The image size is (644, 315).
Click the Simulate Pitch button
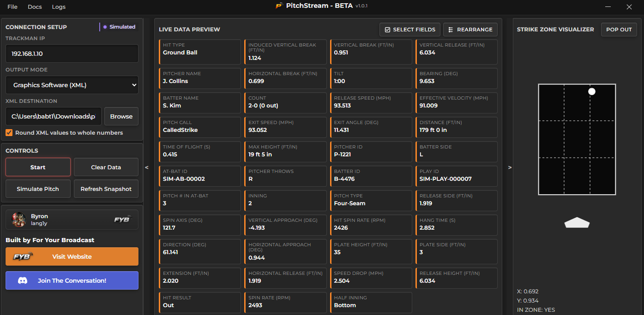coord(38,189)
